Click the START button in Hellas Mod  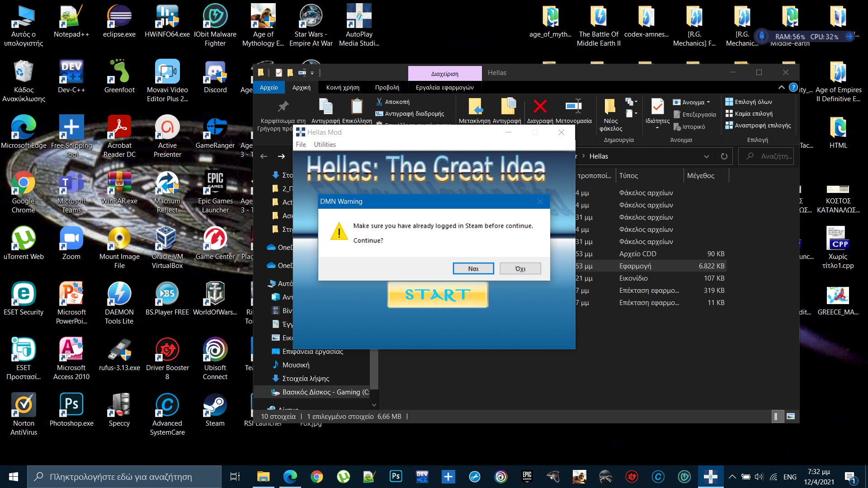pyautogui.click(x=438, y=295)
